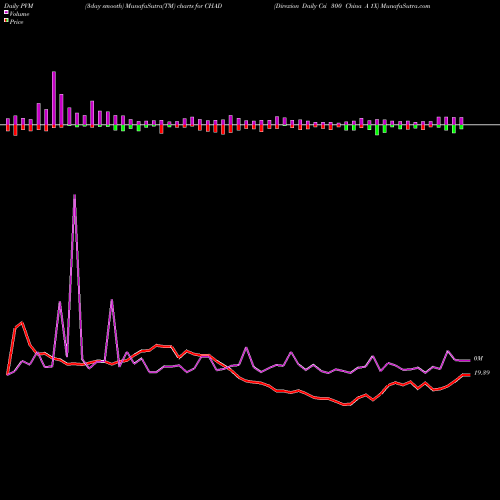Image resolution: width=500 pixels, height=500 pixels.
Task: Click the 'Daily PVM' chart title
Action: point(19,6)
